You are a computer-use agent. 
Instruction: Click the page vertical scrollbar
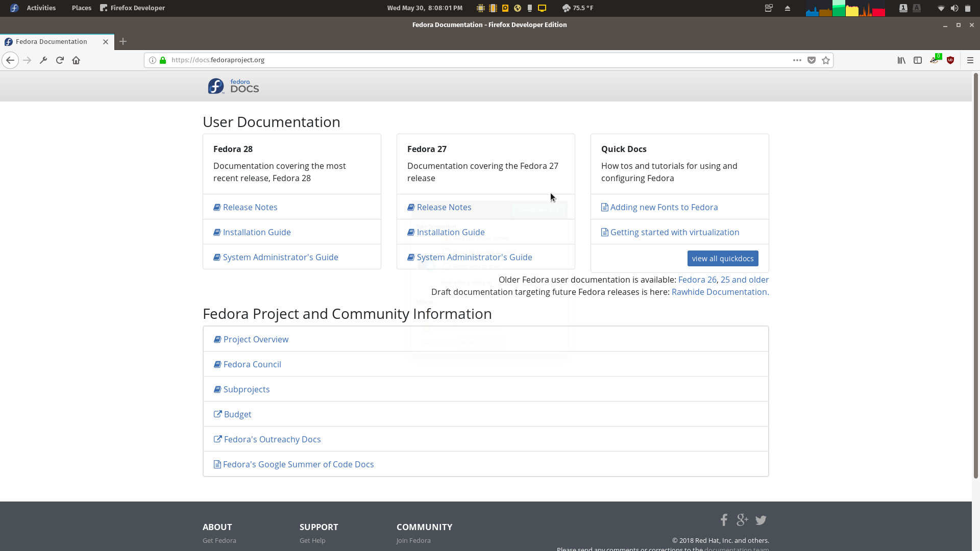[976, 275]
